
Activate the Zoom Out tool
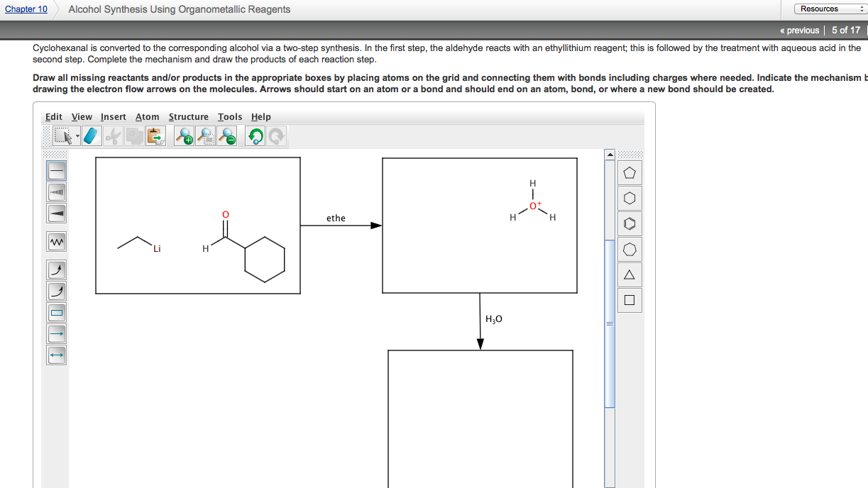click(x=226, y=135)
